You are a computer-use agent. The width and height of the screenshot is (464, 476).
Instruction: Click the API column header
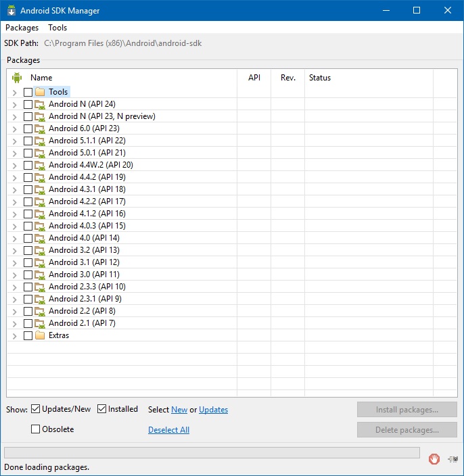click(254, 78)
